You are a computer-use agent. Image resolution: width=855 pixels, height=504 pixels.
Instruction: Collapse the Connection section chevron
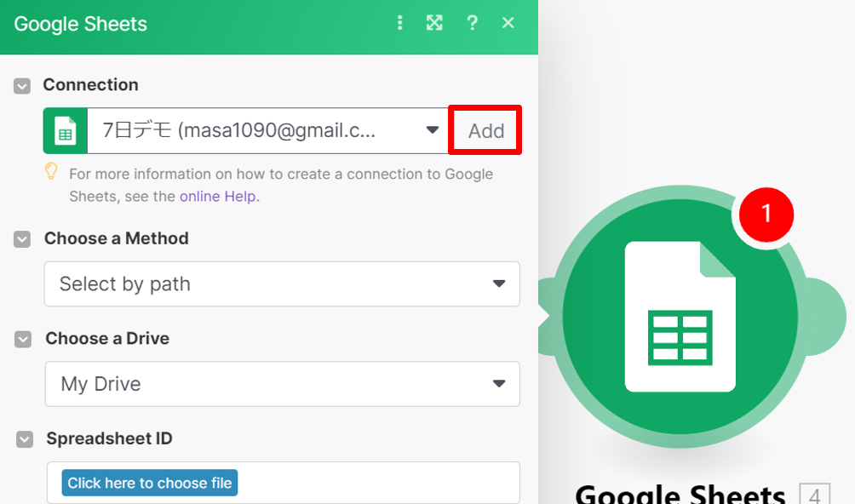pos(22,86)
